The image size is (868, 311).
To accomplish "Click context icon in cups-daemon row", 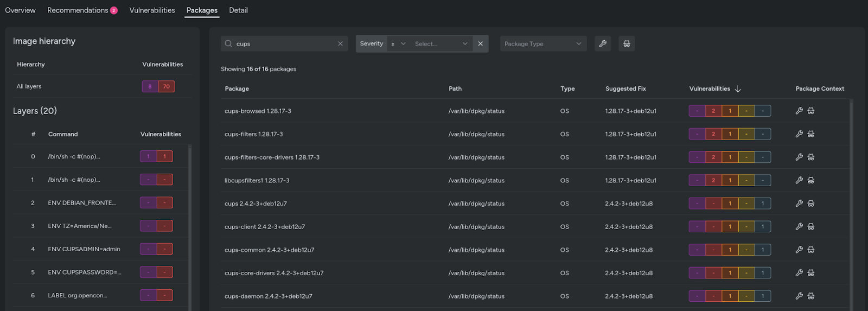I will (811, 296).
